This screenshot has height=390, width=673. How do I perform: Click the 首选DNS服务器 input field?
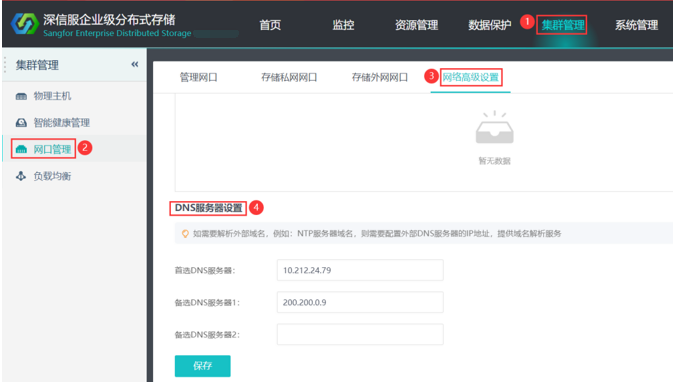[360, 270]
